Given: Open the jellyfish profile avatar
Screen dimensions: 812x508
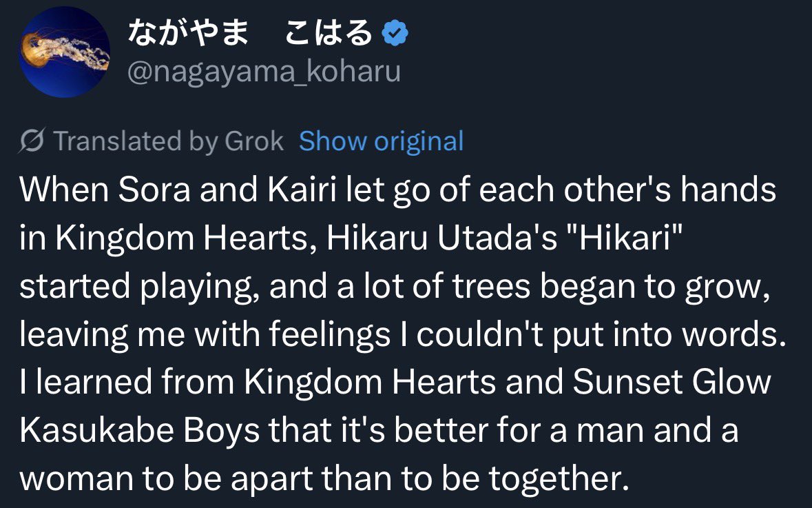Looking at the screenshot, I should [x=65, y=52].
